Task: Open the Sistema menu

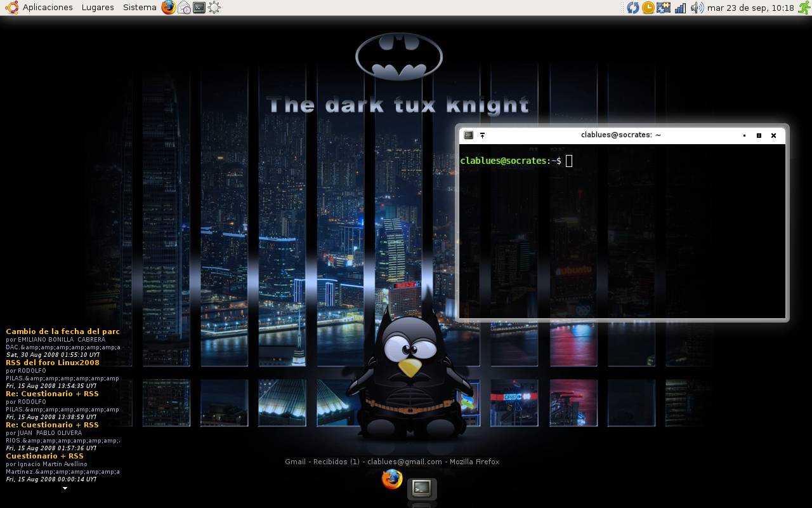Action: point(140,8)
